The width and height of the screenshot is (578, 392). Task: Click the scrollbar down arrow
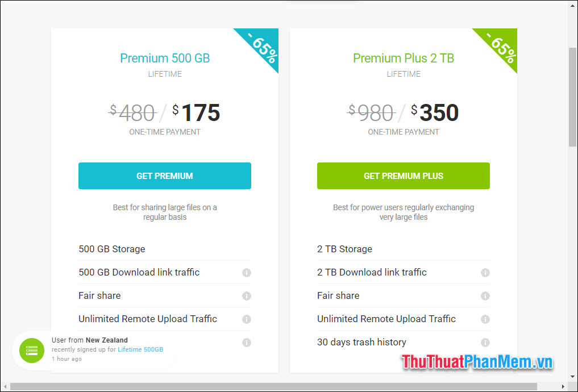pos(573,376)
